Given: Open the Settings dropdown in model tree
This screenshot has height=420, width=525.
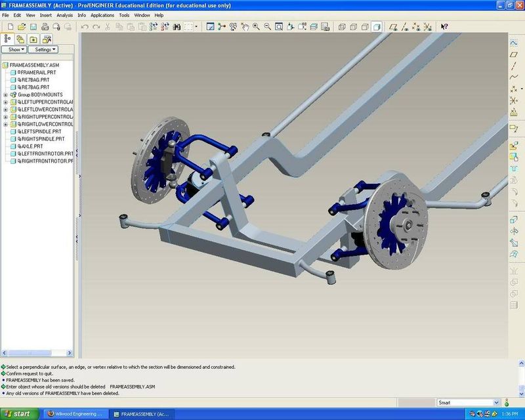Looking at the screenshot, I should point(43,49).
